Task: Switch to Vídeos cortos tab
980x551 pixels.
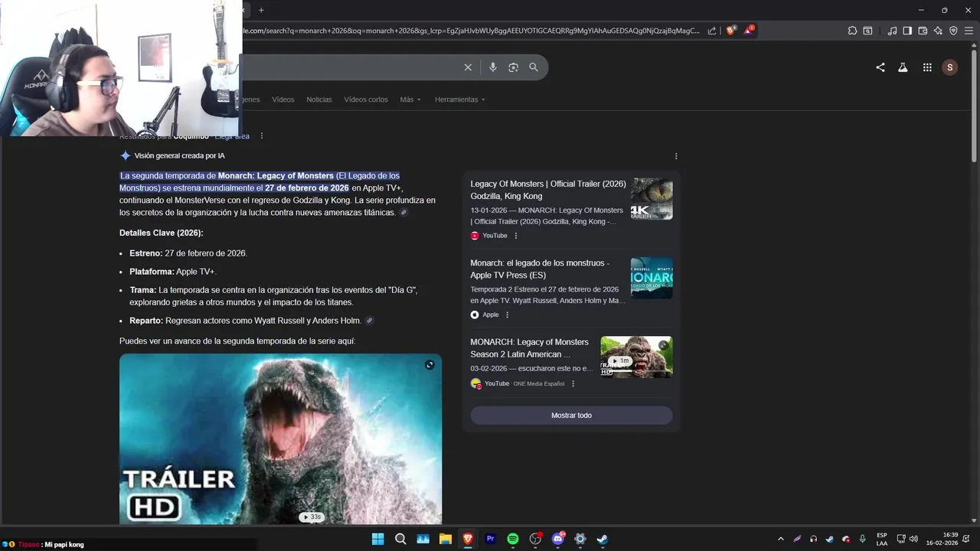Action: [366, 99]
